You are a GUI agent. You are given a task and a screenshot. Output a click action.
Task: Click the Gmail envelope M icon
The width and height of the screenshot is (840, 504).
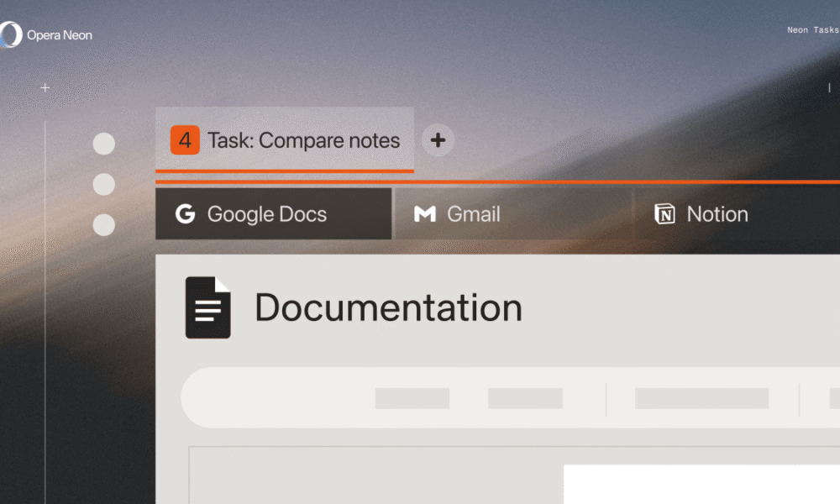pyautogui.click(x=425, y=214)
